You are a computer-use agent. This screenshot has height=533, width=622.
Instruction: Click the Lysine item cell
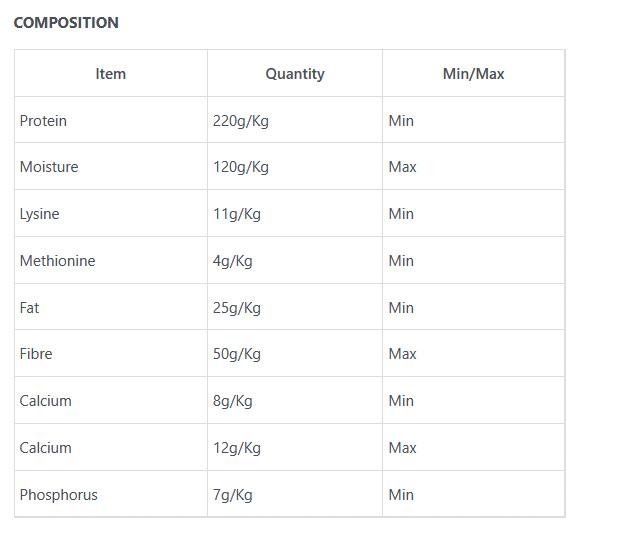40,214
